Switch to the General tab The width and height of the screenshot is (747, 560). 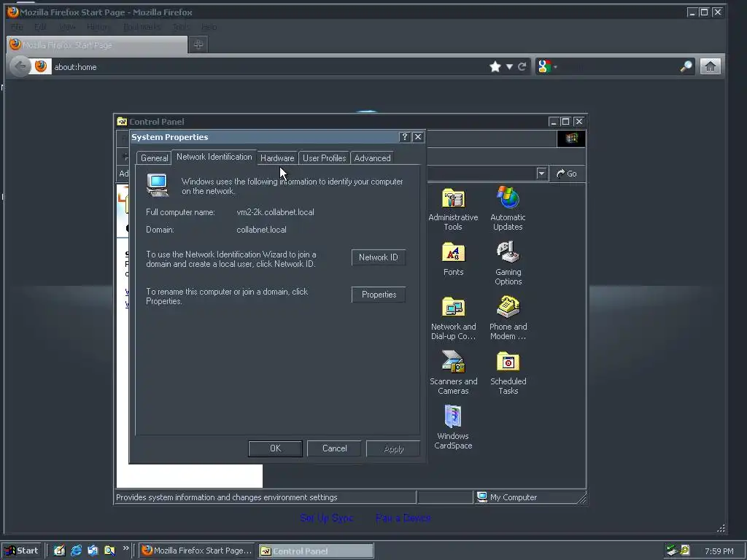[x=155, y=158]
